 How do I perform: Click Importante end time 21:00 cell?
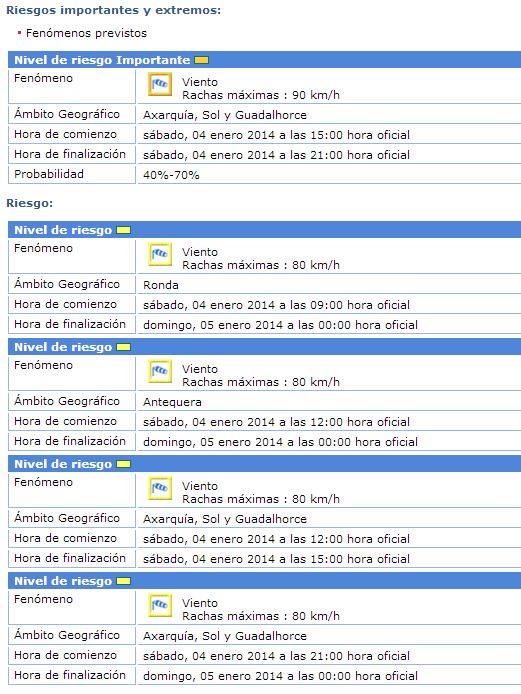[x=329, y=155]
